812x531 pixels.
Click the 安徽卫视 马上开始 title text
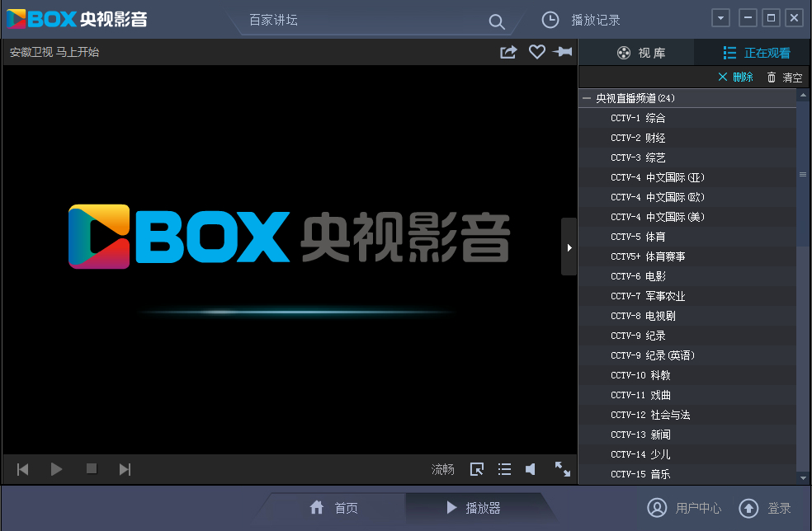[x=54, y=52]
